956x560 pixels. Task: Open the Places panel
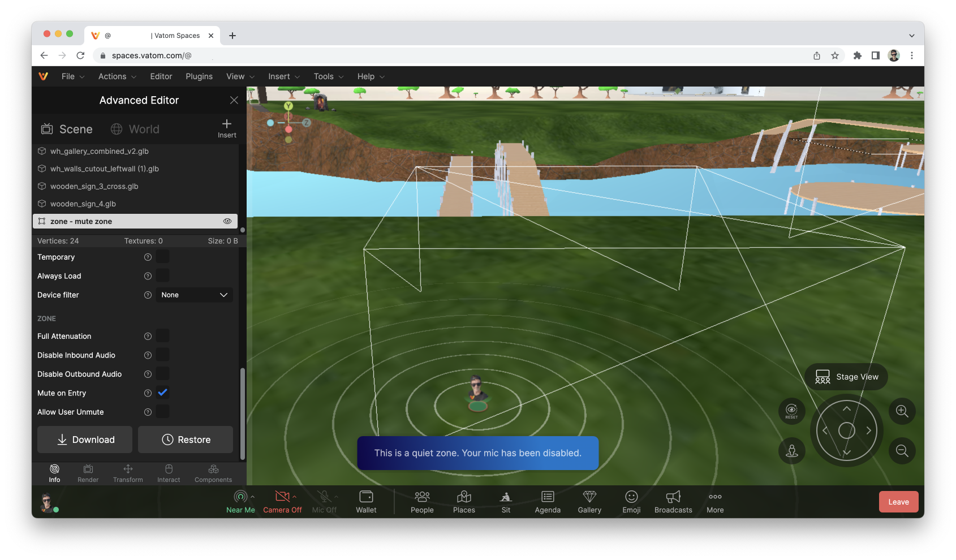point(464,502)
